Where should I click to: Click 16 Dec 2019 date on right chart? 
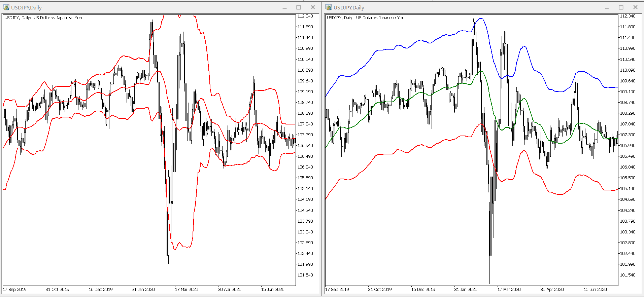click(423, 289)
